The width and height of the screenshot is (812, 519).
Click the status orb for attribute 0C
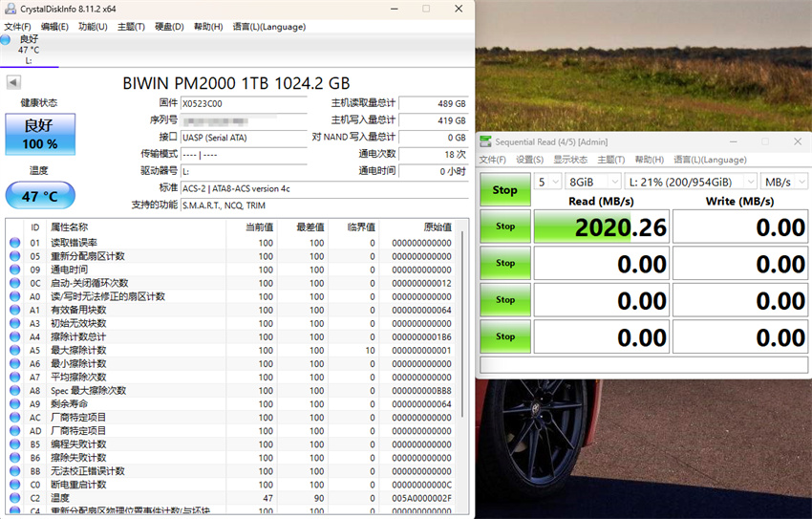pos(15,283)
